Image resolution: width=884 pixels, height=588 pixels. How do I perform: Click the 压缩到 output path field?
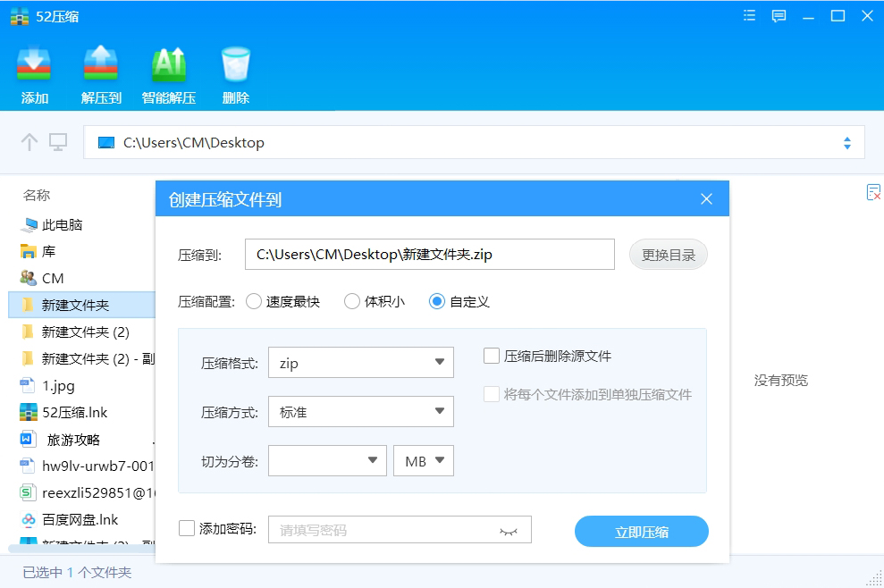pos(429,255)
